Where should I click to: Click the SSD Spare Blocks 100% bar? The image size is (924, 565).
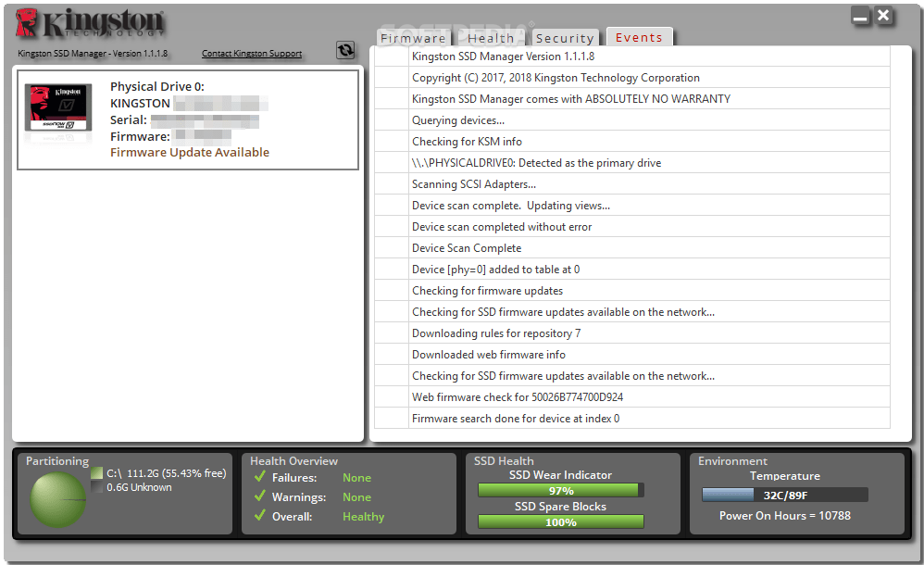559,521
